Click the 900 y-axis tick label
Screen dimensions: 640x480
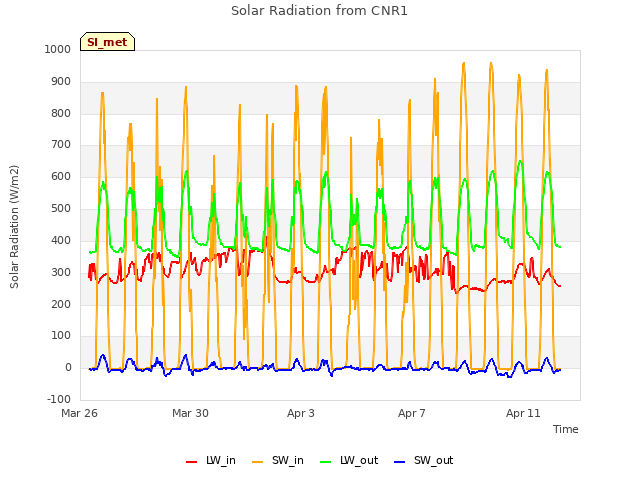tap(61, 82)
